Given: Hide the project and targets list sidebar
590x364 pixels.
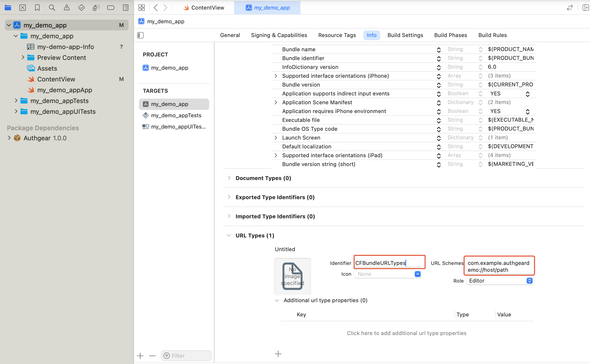Looking at the screenshot, I should 140,35.
